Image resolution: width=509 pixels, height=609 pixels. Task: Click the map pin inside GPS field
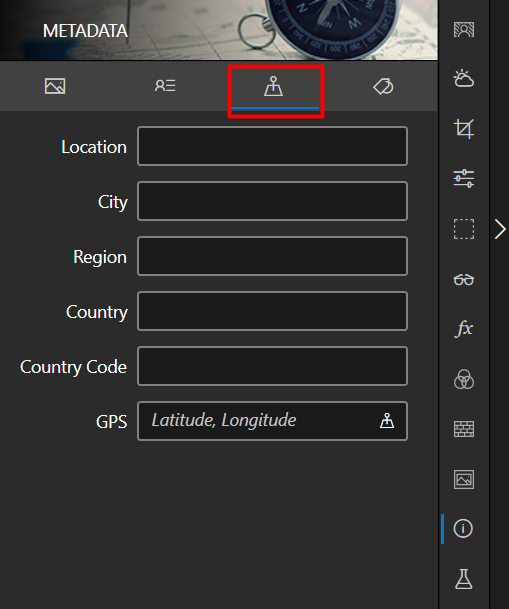(x=387, y=421)
